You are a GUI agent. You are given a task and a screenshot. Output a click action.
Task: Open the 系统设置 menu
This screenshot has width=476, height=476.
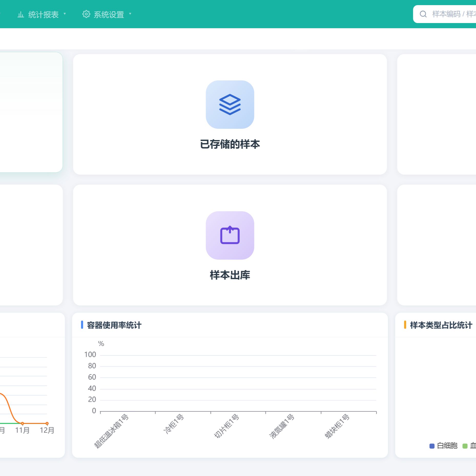[x=107, y=14]
